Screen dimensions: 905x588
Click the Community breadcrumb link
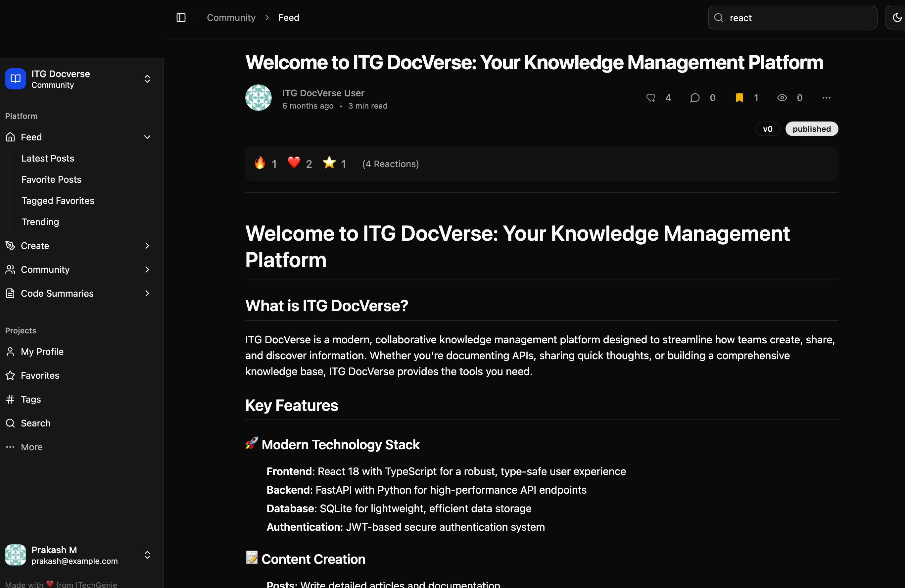[x=231, y=18]
